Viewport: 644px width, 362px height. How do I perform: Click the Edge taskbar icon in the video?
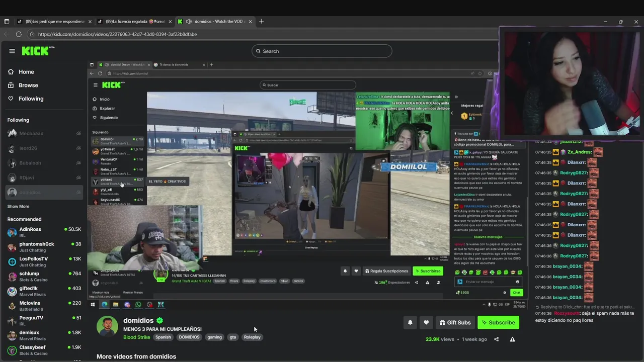coord(104,305)
